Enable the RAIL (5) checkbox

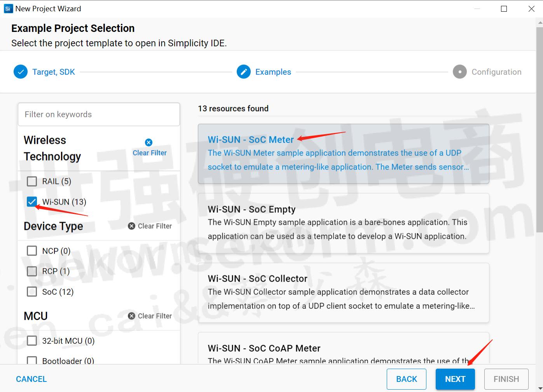click(32, 181)
